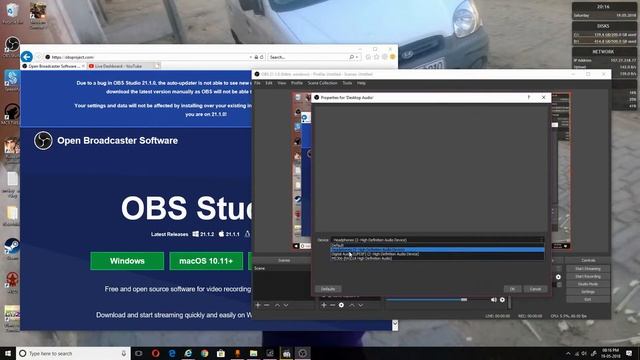Move source down with the down arrow
The image size is (640, 360).
coord(361,305)
